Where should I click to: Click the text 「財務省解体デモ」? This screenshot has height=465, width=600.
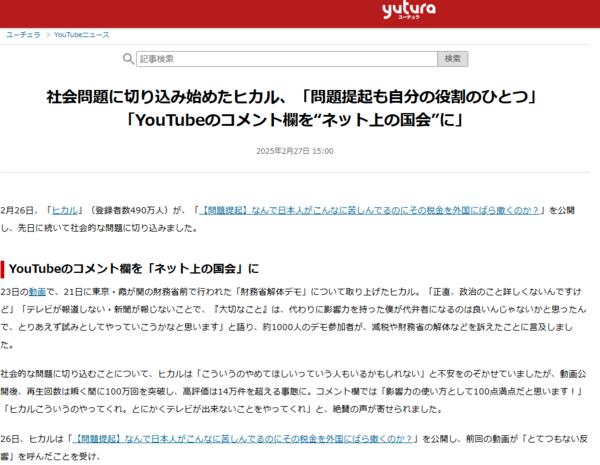click(x=271, y=292)
